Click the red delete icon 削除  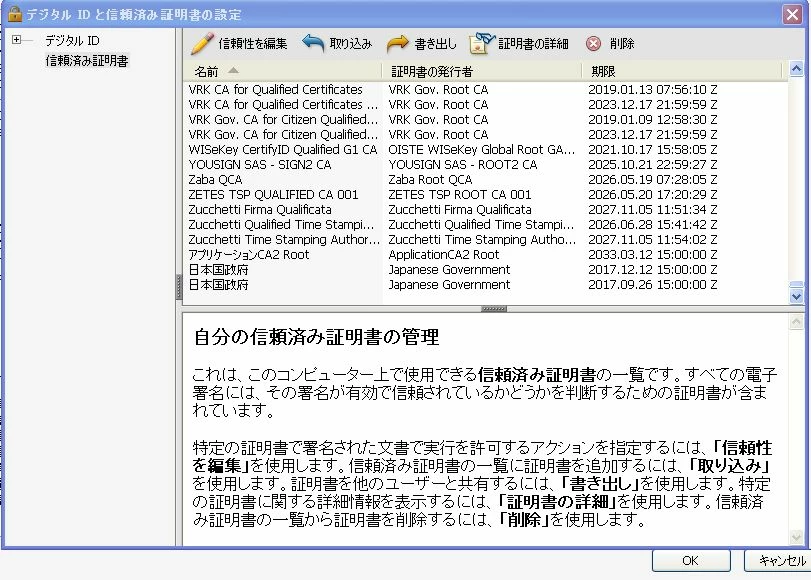click(593, 44)
